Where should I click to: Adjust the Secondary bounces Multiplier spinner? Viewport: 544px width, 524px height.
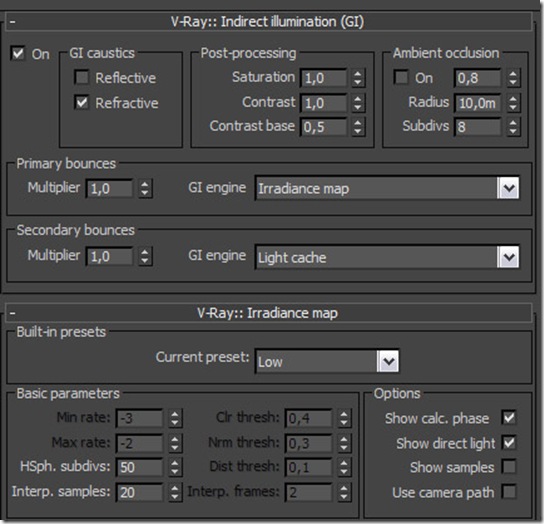click(145, 256)
